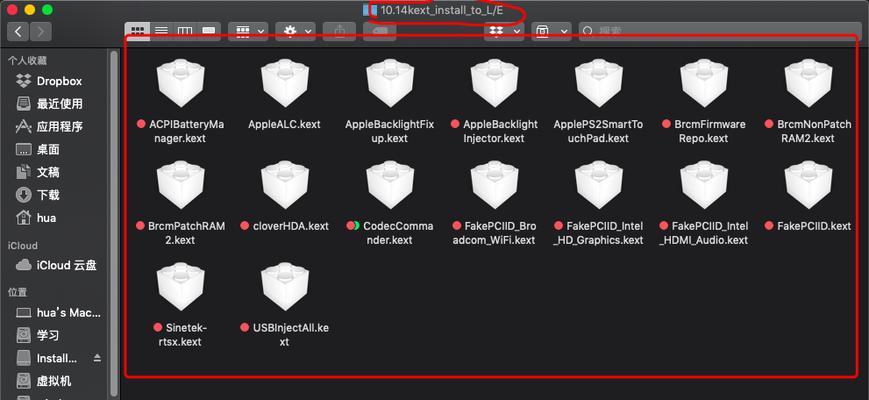This screenshot has height=400, width=869.
Task: Click the search field in toolbar
Action: (720, 32)
